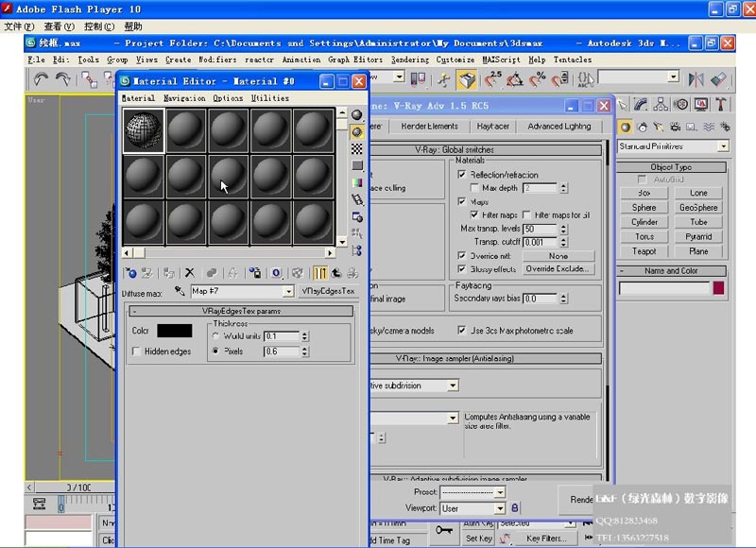Open the Standard Primitives dropdown
This screenshot has height=548, width=756.
pyautogui.click(x=723, y=146)
